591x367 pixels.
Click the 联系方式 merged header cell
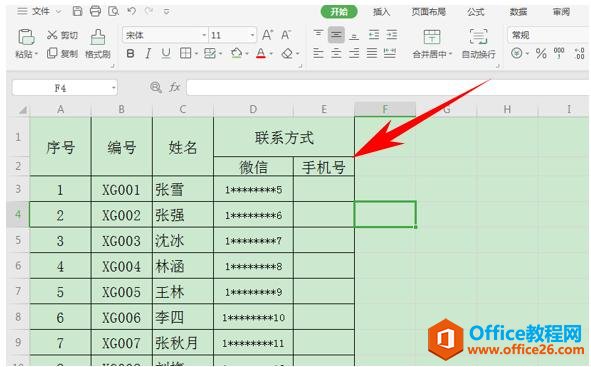tap(284, 137)
